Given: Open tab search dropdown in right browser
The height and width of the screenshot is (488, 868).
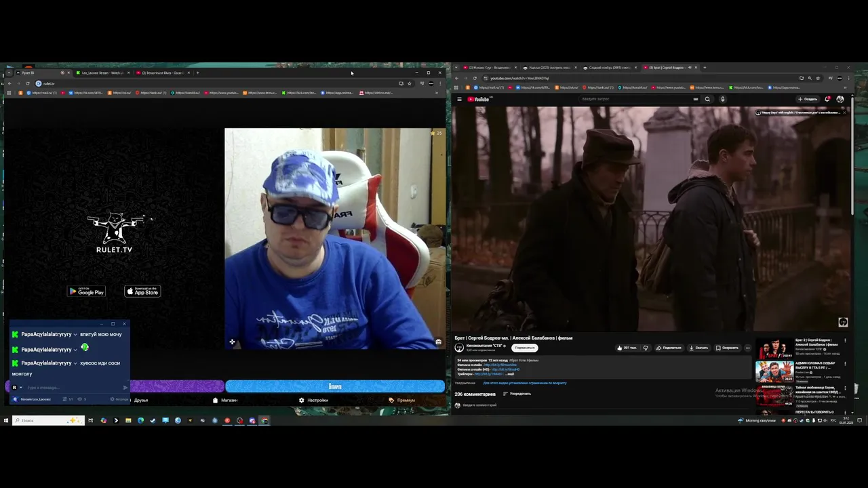Looking at the screenshot, I should point(456,68).
